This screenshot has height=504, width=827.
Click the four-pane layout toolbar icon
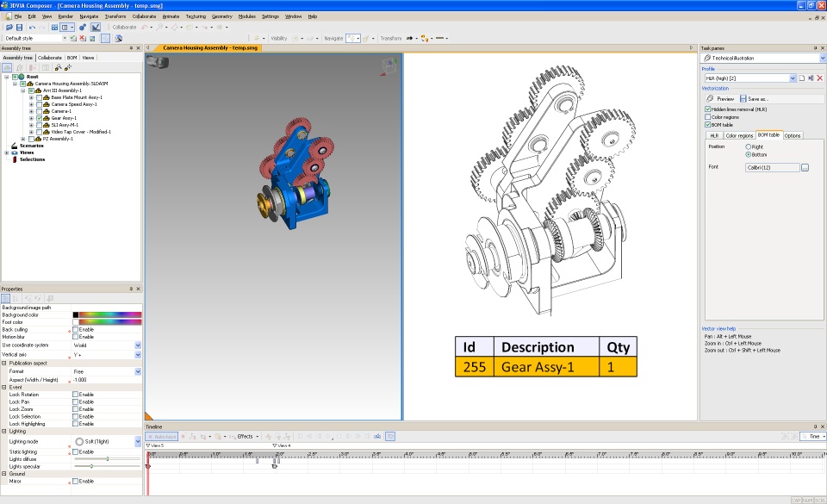(x=54, y=27)
